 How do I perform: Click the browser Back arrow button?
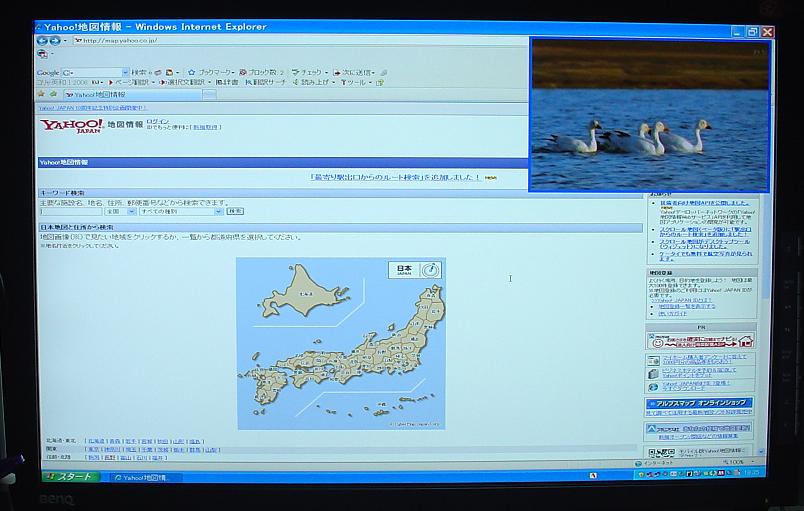coord(42,40)
